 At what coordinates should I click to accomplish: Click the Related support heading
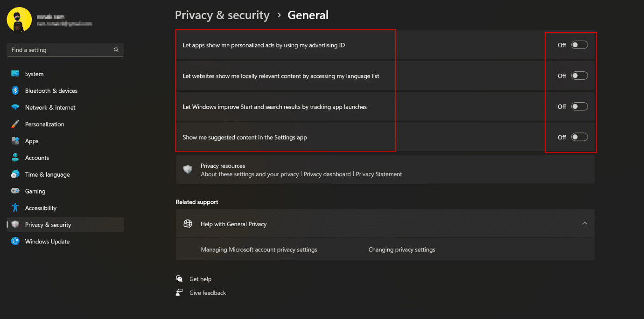(x=197, y=202)
